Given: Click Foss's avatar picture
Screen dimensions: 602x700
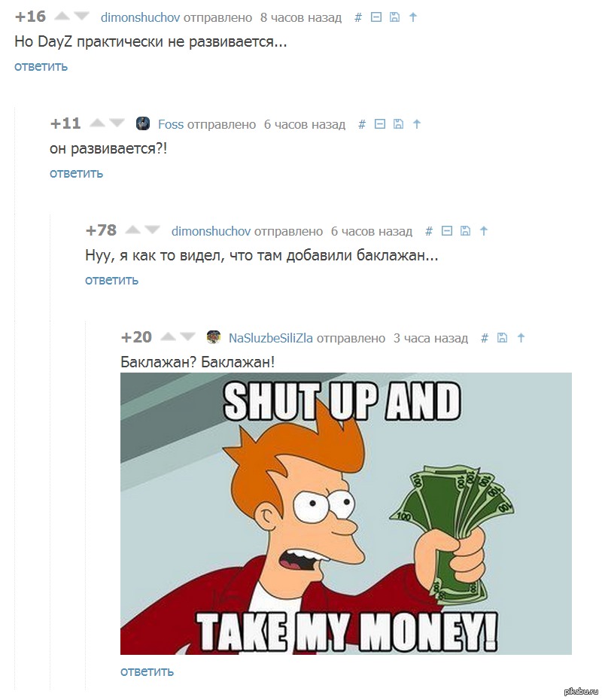Looking at the screenshot, I should tap(143, 123).
